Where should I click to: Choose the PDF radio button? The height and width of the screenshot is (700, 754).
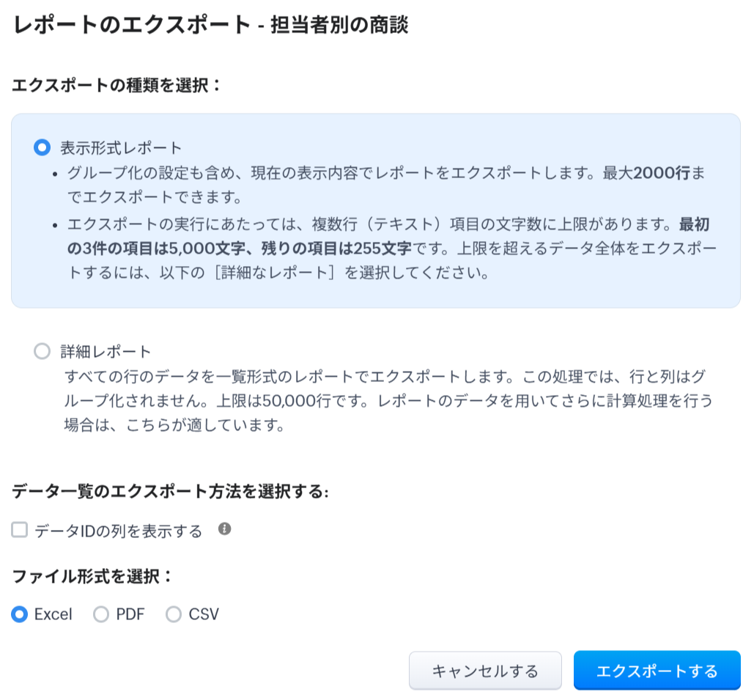tap(101, 614)
